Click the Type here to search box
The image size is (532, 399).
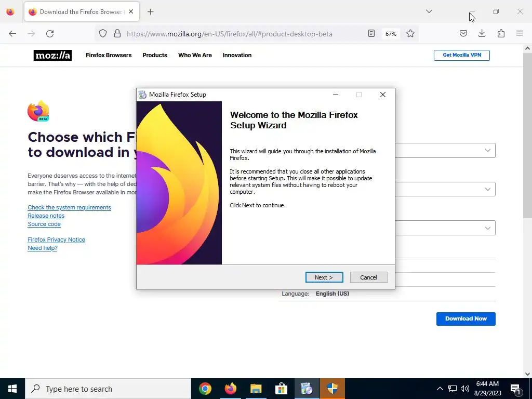point(108,389)
